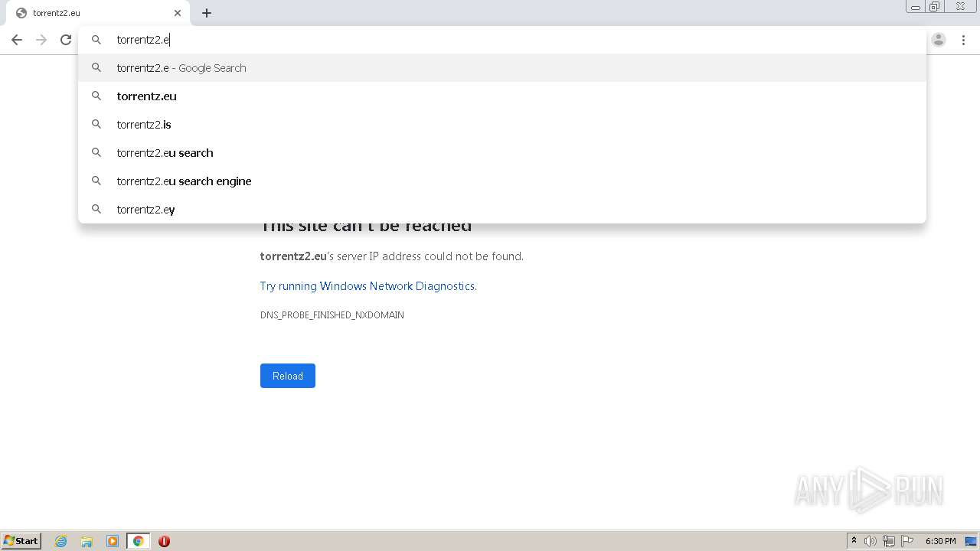Open the volume speaker tray icon
The image size is (980, 551).
tap(871, 541)
